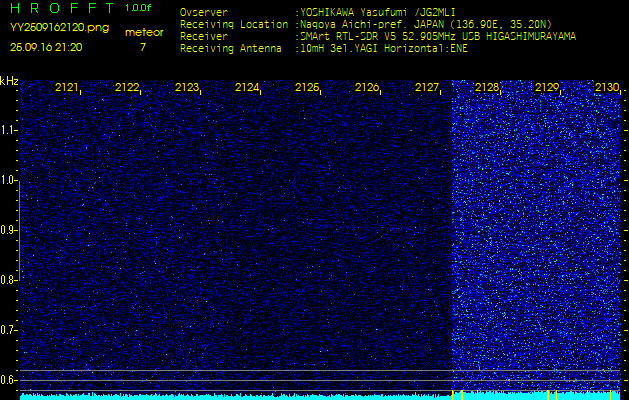Click the observer name YOSHIKAWA Yasufumi /JG2MLI
The image size is (629, 400).
pyautogui.click(x=377, y=12)
